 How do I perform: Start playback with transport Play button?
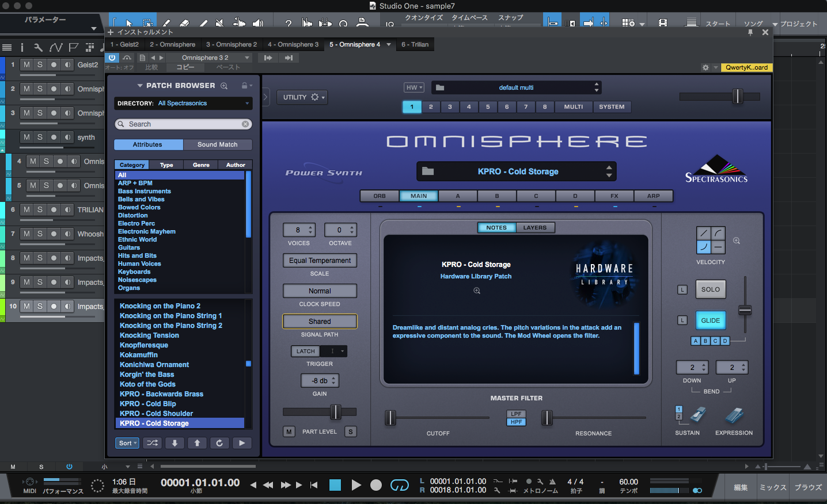[356, 485]
